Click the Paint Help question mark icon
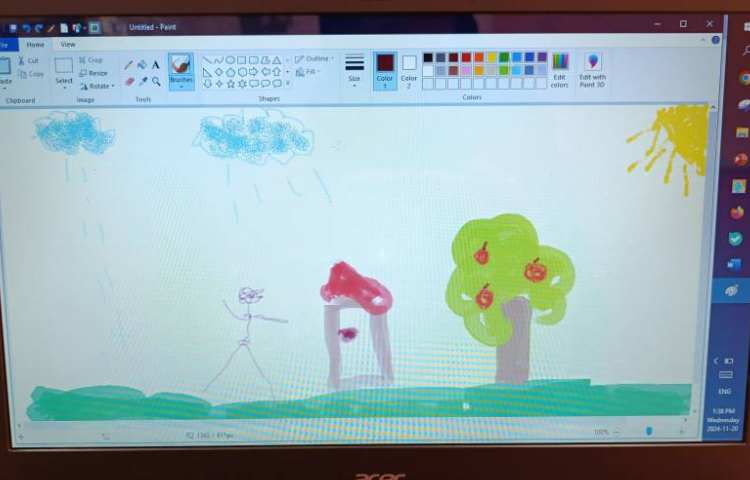This screenshot has height=480, width=750. (716, 40)
